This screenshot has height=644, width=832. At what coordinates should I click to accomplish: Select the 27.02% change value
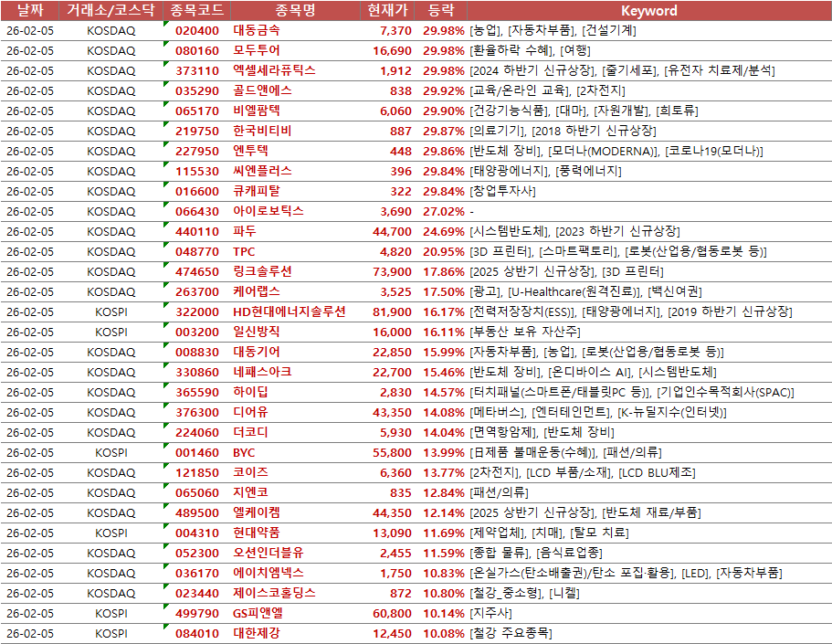point(444,212)
